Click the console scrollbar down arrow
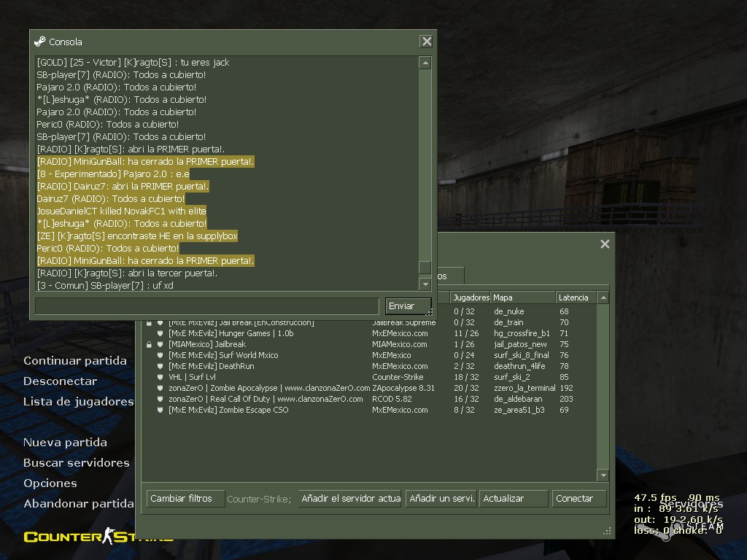This screenshot has height=560, width=747. point(425,284)
